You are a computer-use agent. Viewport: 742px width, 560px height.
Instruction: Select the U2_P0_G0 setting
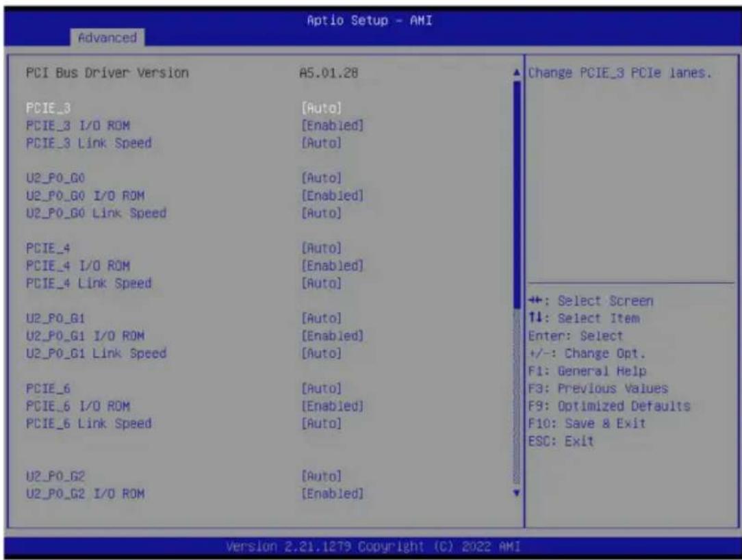tap(55, 179)
